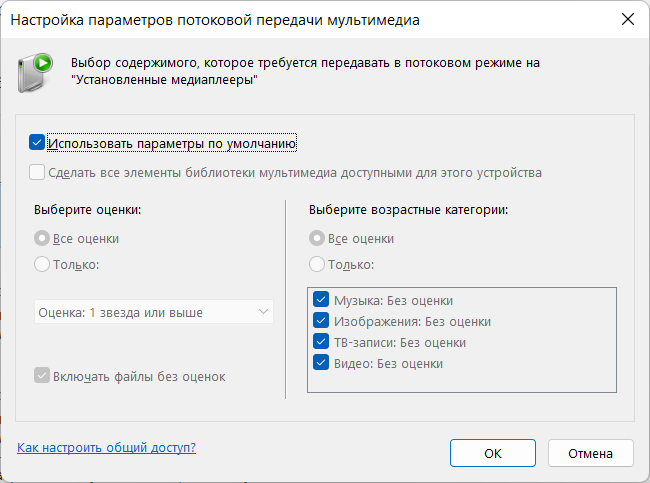Toggle "Включать файлы без оценок" checkbox
This screenshot has width=650, height=483.
(42, 375)
